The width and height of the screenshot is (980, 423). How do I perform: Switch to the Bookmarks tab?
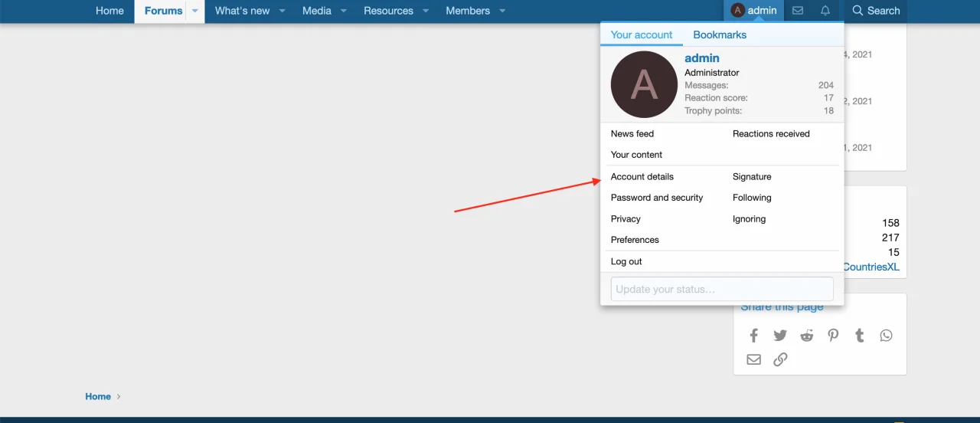click(719, 34)
